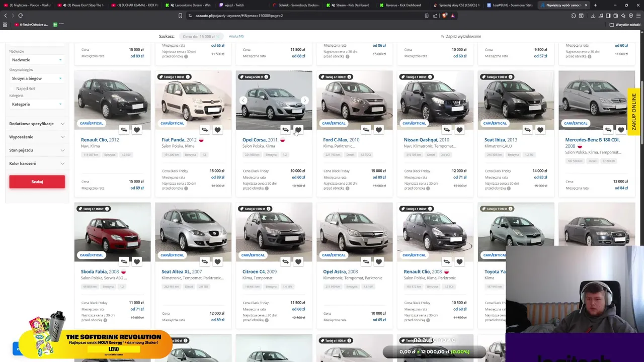Compare the Nissan Qashqai 2010 car

coord(446,130)
